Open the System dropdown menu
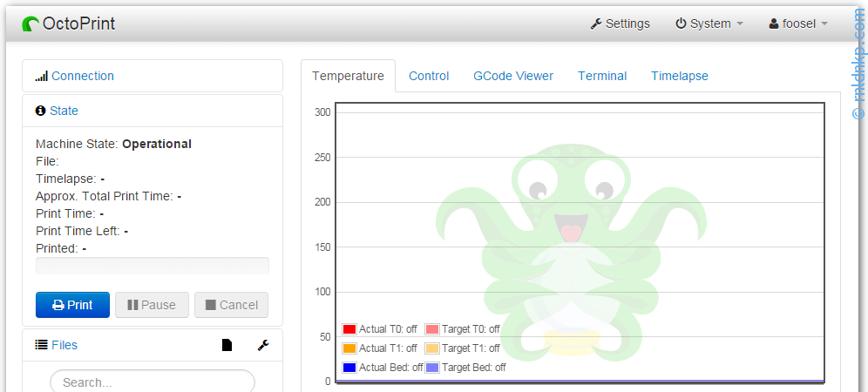Image resolution: width=868 pixels, height=392 pixels. pyautogui.click(x=709, y=24)
